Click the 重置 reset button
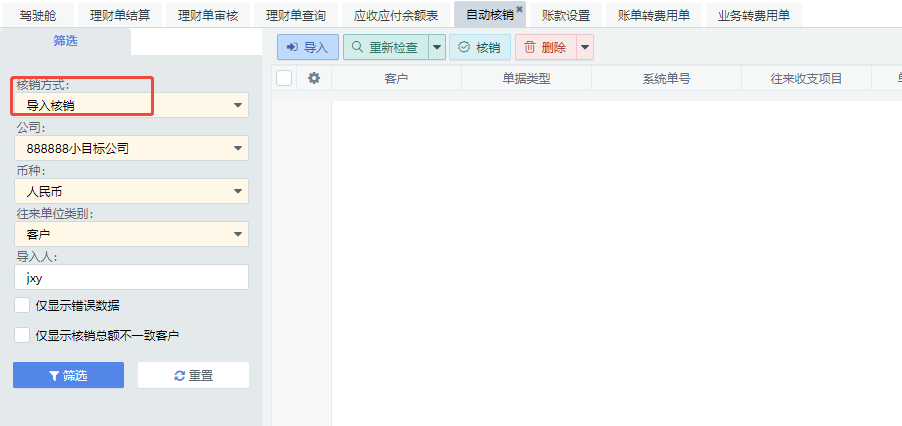Screen dimensions: 902x426 [193, 375]
